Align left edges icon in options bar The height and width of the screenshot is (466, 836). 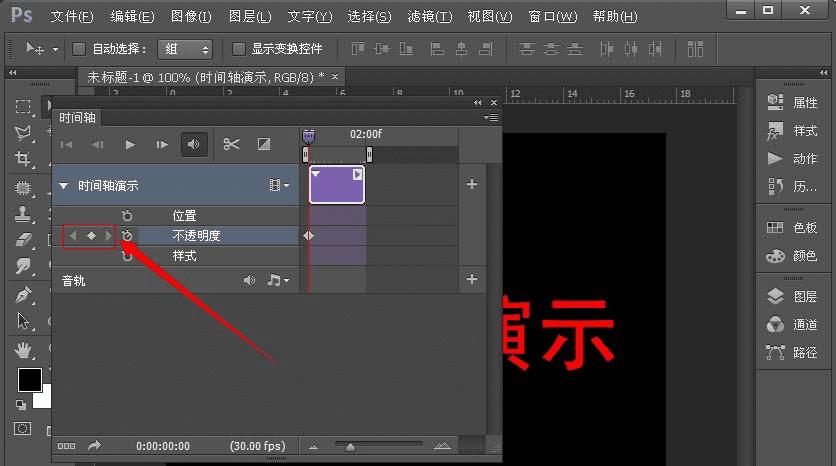(x=437, y=49)
